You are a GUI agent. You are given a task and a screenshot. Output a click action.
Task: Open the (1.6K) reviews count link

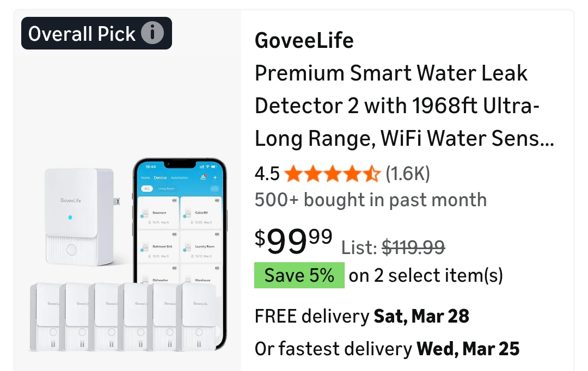click(408, 174)
